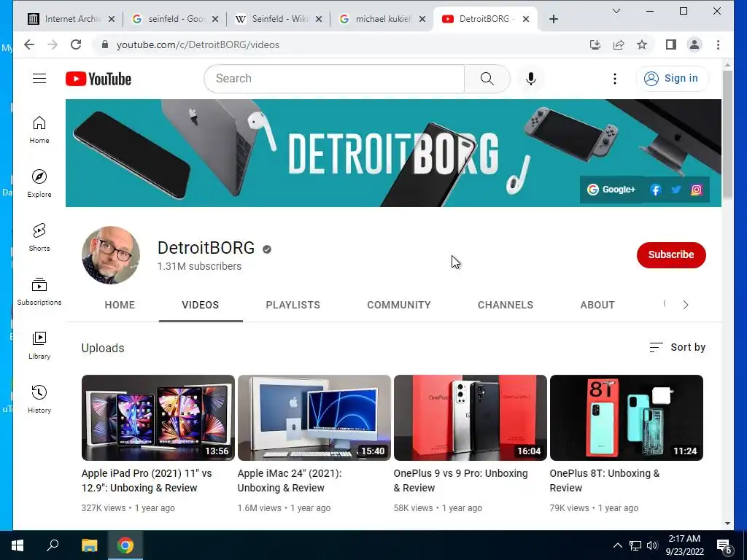Switch to the COMMUNITY tab
The height and width of the screenshot is (560, 747).
point(399,305)
